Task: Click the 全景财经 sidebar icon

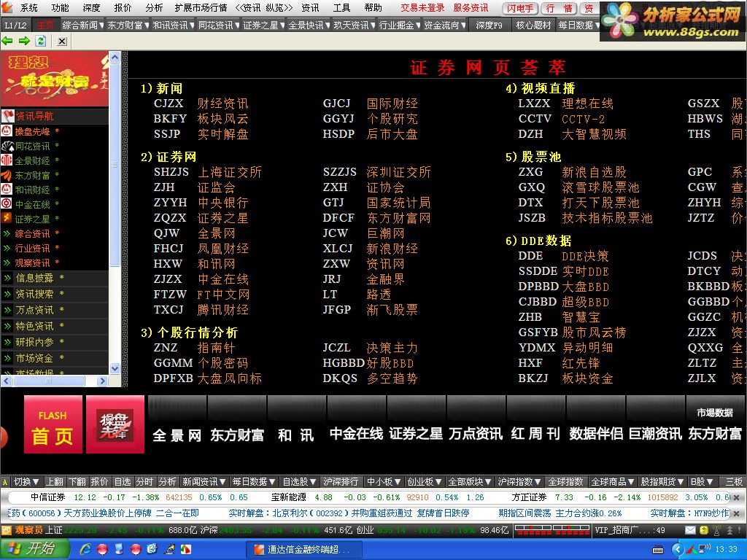Action: pos(7,160)
